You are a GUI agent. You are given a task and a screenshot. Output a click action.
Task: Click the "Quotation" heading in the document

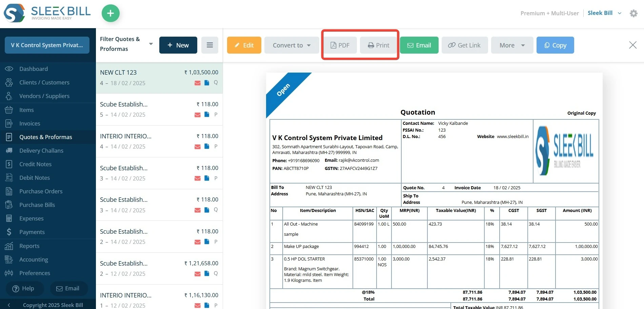pyautogui.click(x=418, y=112)
